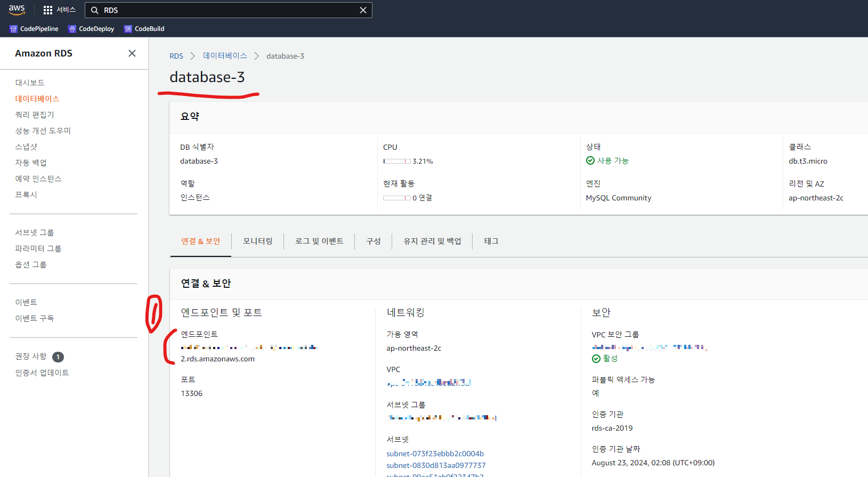This screenshot has height=477, width=868.
Task: Open the services grid menu icon
Action: (x=48, y=10)
